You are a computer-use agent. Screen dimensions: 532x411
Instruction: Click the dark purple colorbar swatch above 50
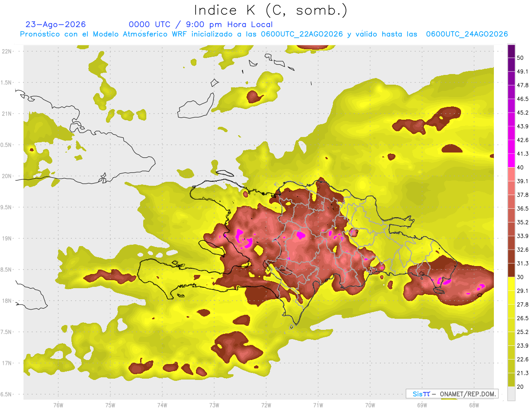click(511, 51)
